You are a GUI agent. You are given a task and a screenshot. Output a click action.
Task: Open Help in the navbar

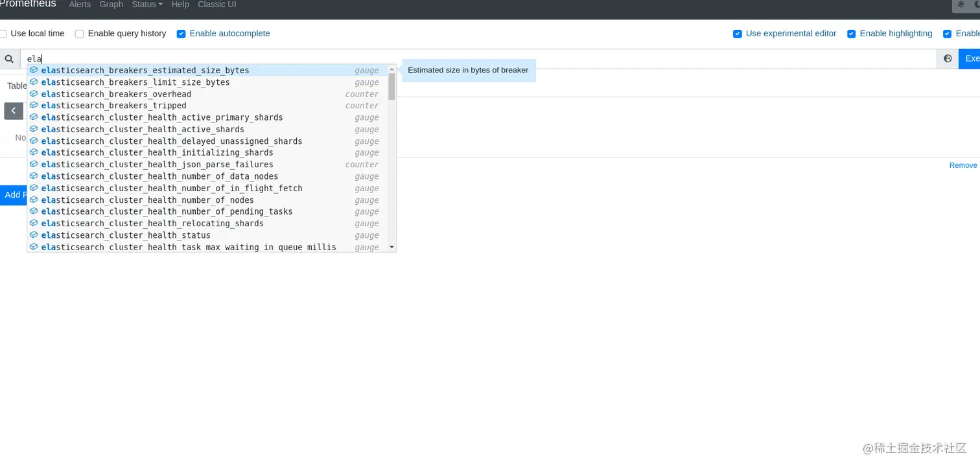(x=180, y=5)
